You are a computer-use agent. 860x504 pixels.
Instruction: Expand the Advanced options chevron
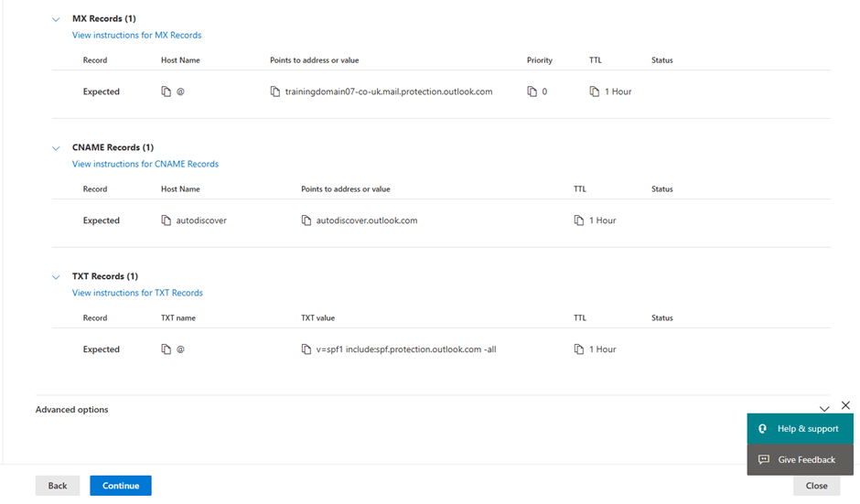(823, 409)
